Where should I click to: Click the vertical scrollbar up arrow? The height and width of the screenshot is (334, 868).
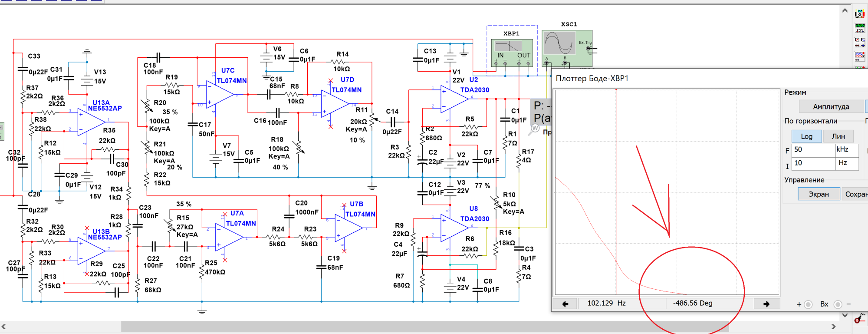pyautogui.click(x=845, y=10)
